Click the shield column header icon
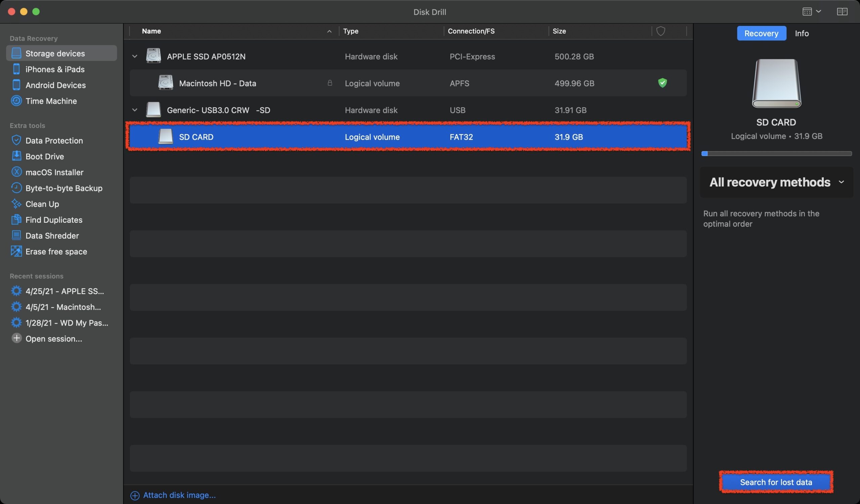 pyautogui.click(x=661, y=31)
